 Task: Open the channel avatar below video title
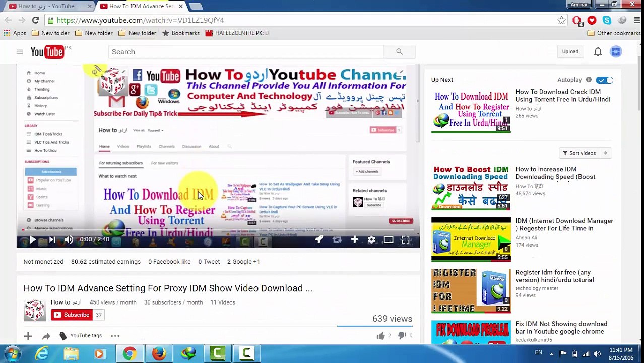(x=34, y=310)
